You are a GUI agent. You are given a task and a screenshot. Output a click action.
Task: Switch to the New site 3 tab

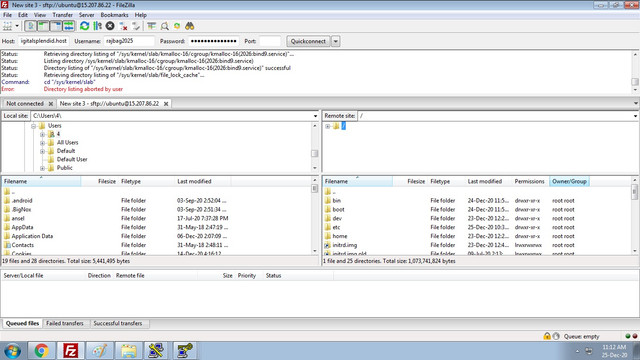coord(109,104)
